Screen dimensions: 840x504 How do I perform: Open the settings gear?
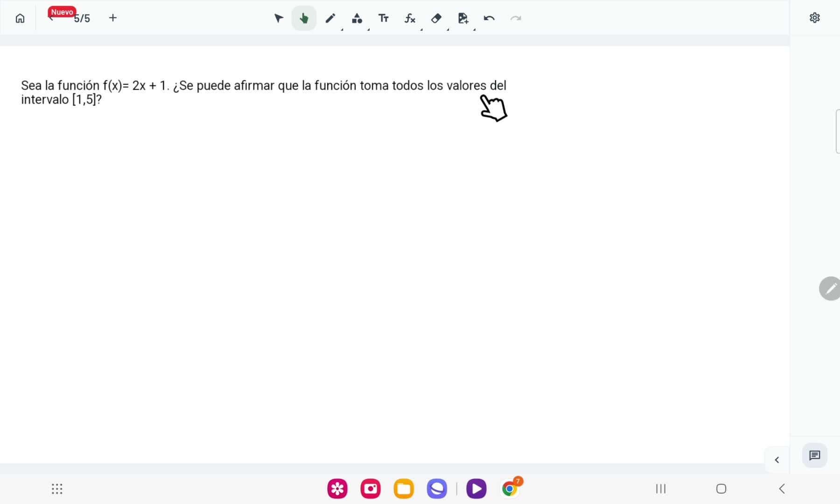click(815, 18)
